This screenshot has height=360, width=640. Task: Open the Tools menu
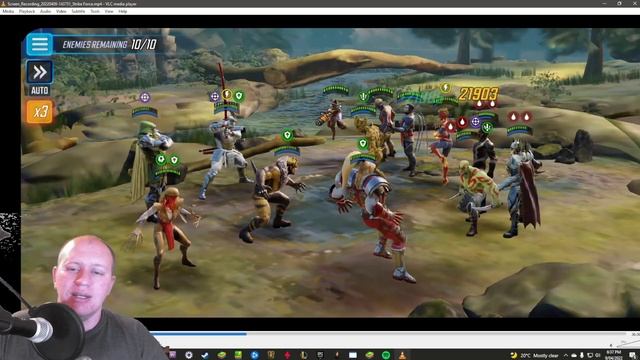(x=95, y=11)
